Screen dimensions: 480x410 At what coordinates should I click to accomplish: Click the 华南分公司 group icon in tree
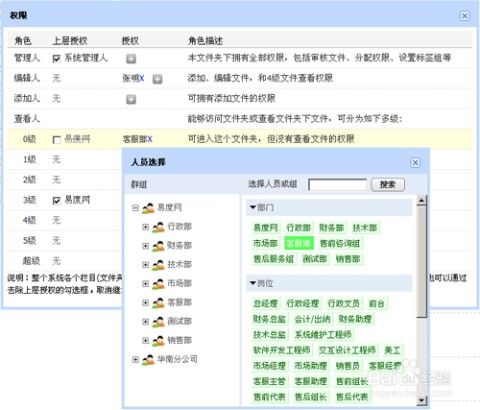point(148,360)
